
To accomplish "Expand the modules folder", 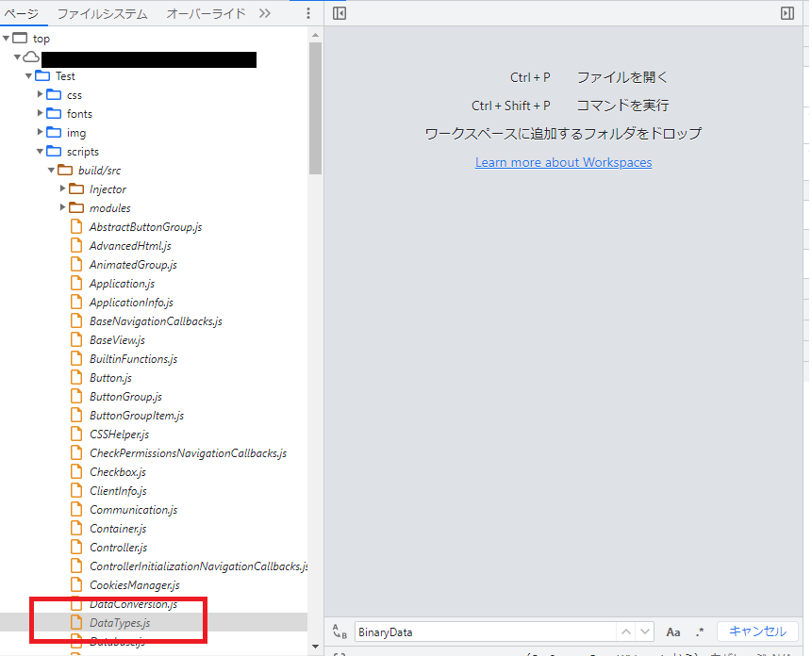I will tap(62, 207).
